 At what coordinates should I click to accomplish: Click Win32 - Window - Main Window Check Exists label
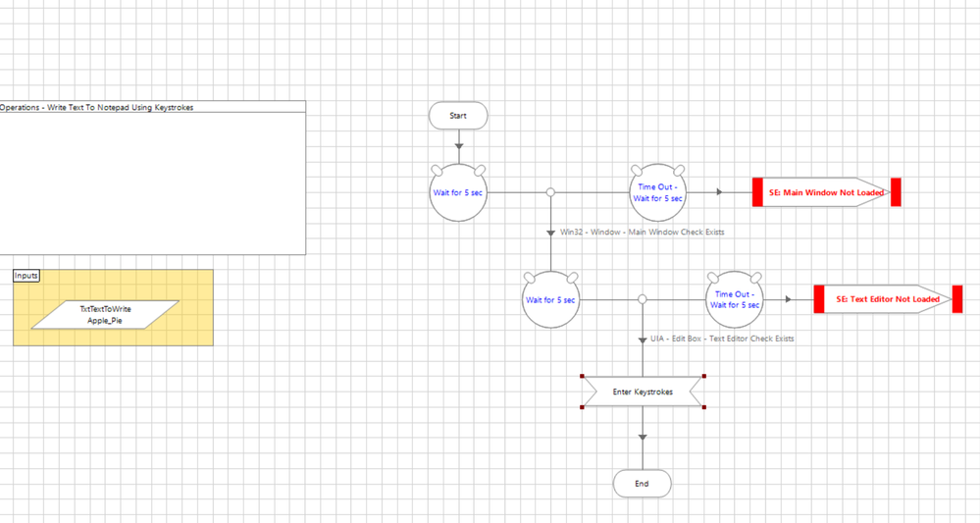(642, 232)
